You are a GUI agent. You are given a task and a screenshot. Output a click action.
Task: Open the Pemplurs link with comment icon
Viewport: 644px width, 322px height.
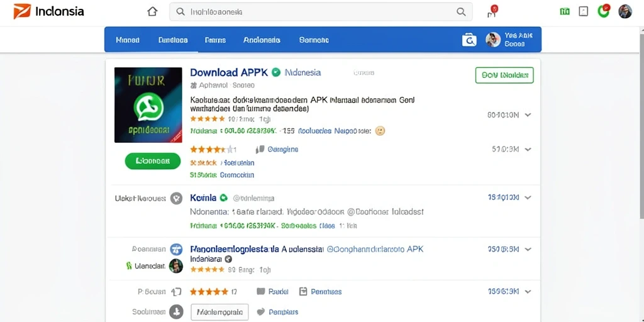coord(284,312)
